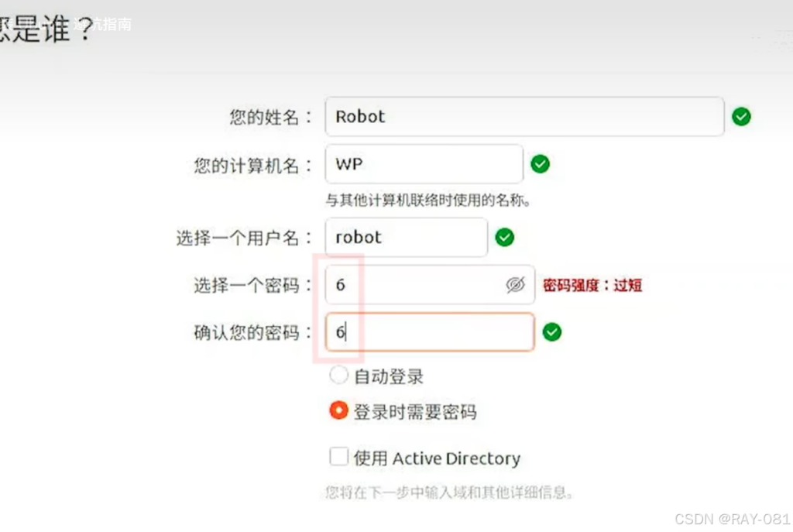Click the 密码强度：过短 warning text
The image size is (793, 532).
pyautogui.click(x=592, y=285)
